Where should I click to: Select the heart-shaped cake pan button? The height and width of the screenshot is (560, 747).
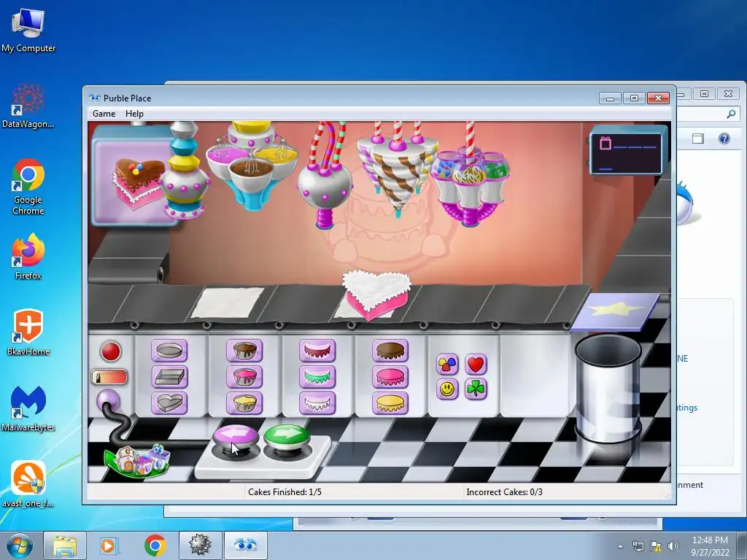[x=169, y=402]
